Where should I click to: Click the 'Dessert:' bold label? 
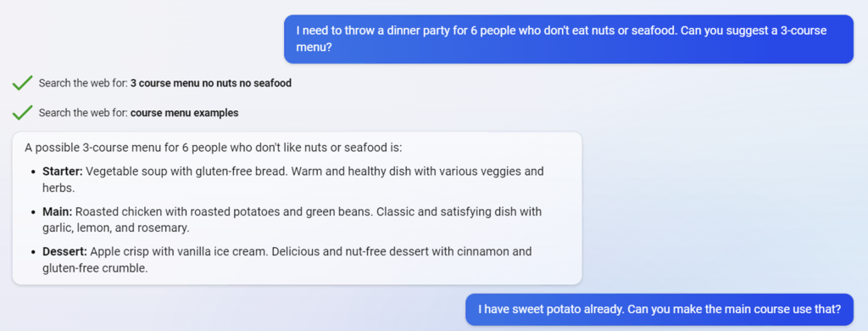pyautogui.click(x=64, y=252)
